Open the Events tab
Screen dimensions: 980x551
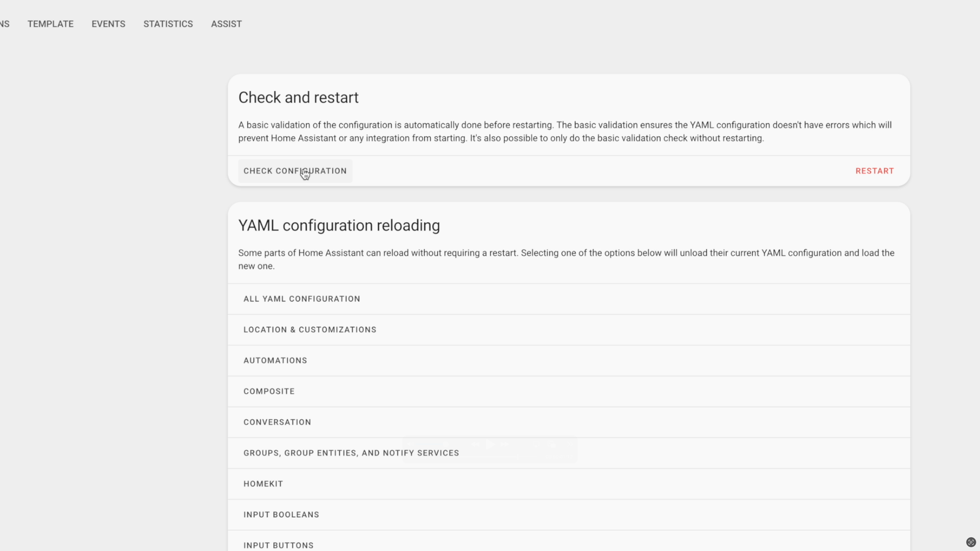108,24
